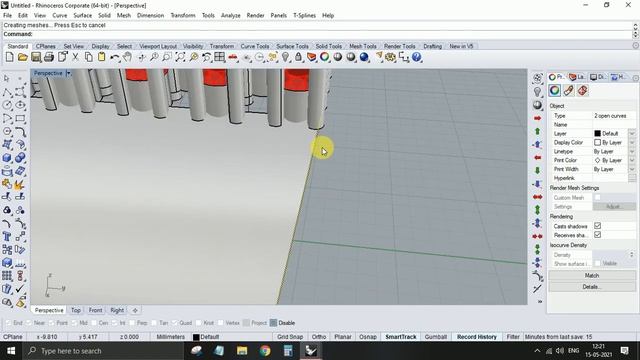Click the Zoom Extents icon
640x360 pixels.
[x=180, y=57]
